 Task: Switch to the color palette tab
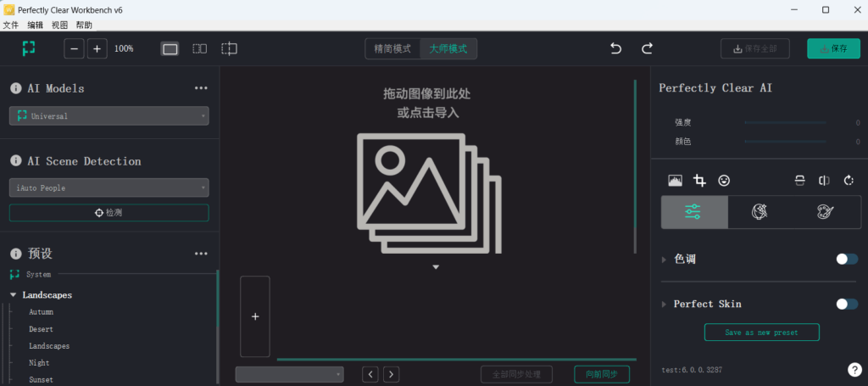[x=826, y=211]
